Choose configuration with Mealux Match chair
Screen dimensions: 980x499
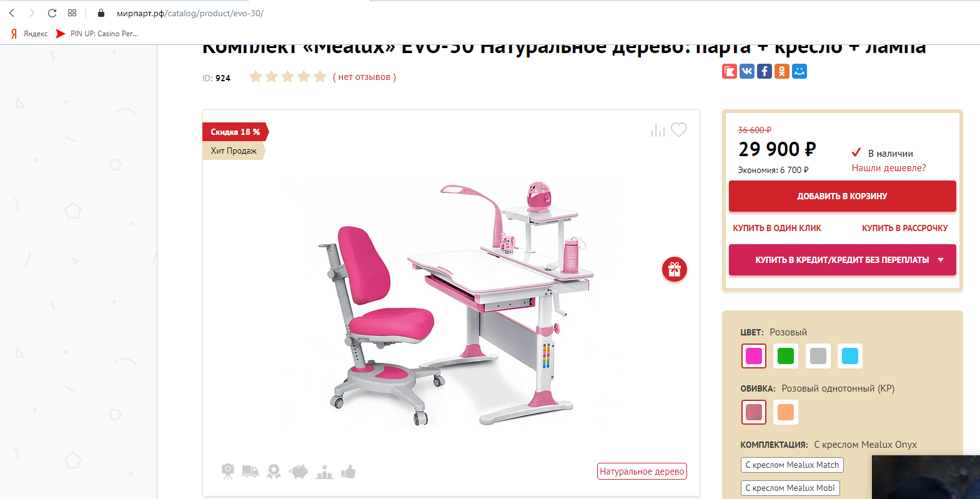pyautogui.click(x=792, y=465)
